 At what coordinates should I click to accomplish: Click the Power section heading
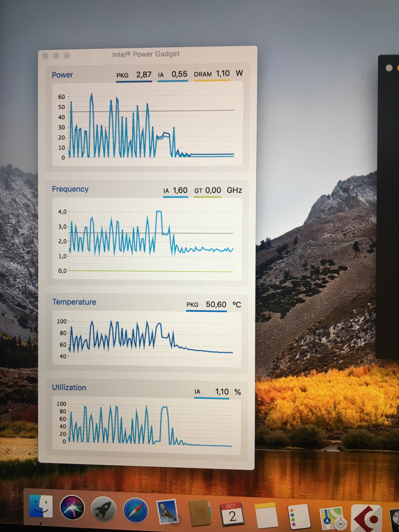tap(62, 75)
